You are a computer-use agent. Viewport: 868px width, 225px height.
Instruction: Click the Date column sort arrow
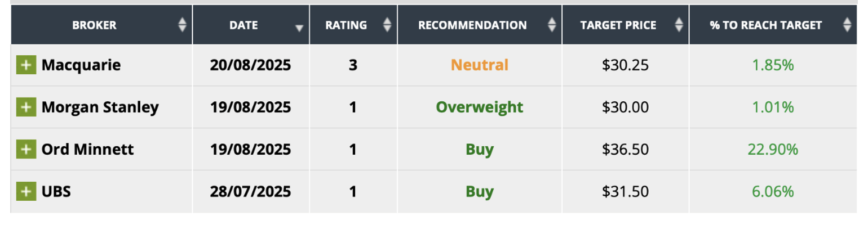(299, 27)
